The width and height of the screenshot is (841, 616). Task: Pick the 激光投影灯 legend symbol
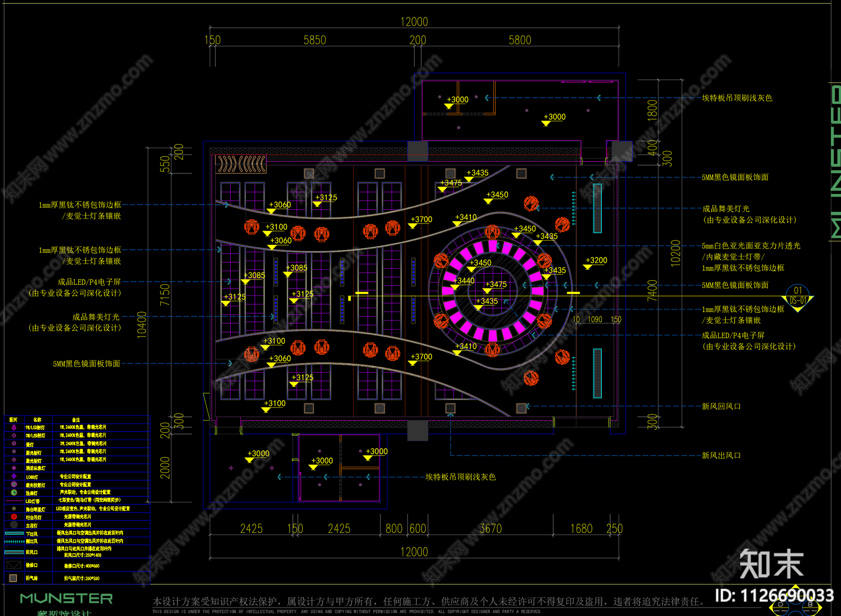pos(14,485)
